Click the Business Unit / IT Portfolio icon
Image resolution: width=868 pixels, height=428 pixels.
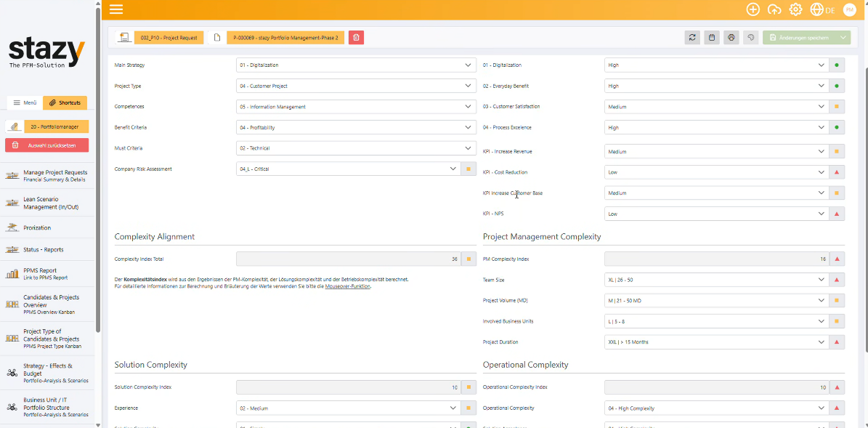pyautogui.click(x=12, y=407)
